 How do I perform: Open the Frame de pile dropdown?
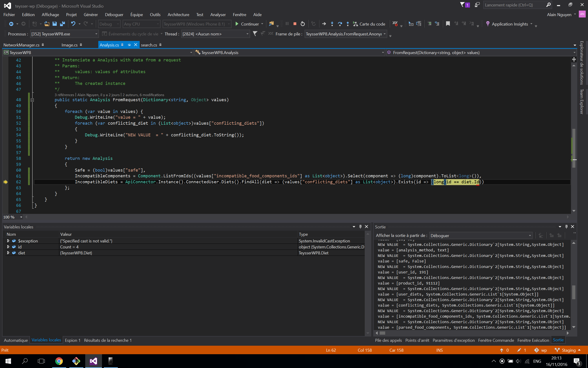tap(346, 34)
